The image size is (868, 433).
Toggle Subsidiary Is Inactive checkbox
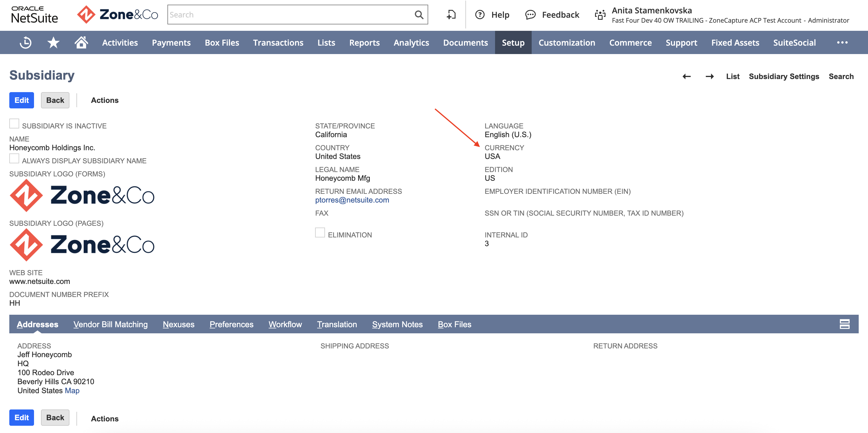[x=14, y=124]
